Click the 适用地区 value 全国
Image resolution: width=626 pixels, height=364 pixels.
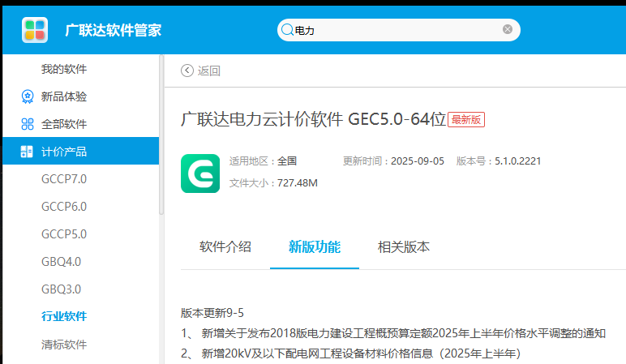tap(287, 161)
